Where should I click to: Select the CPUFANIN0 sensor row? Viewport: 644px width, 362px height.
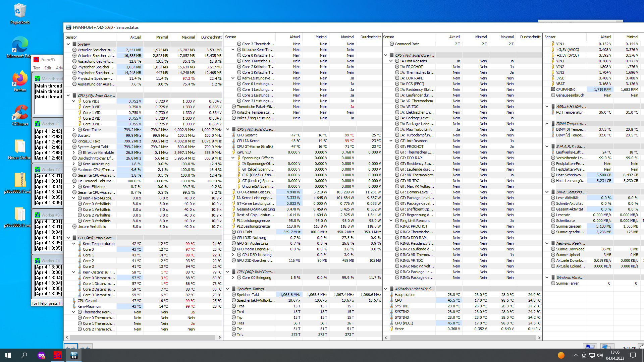[x=566, y=89]
